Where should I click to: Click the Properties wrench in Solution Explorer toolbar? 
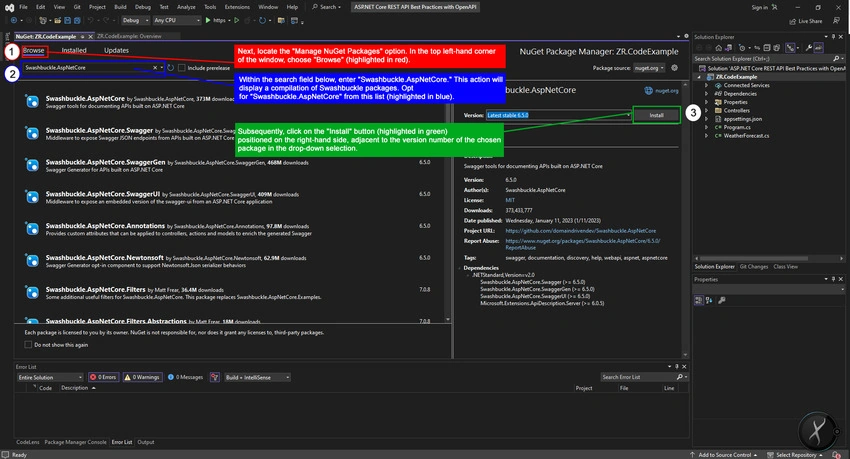808,48
